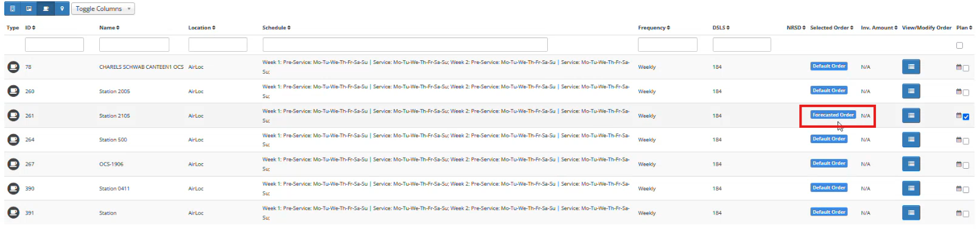This screenshot has width=980, height=229.
Task: Open plan calendar icon for ID 78
Action: click(959, 67)
